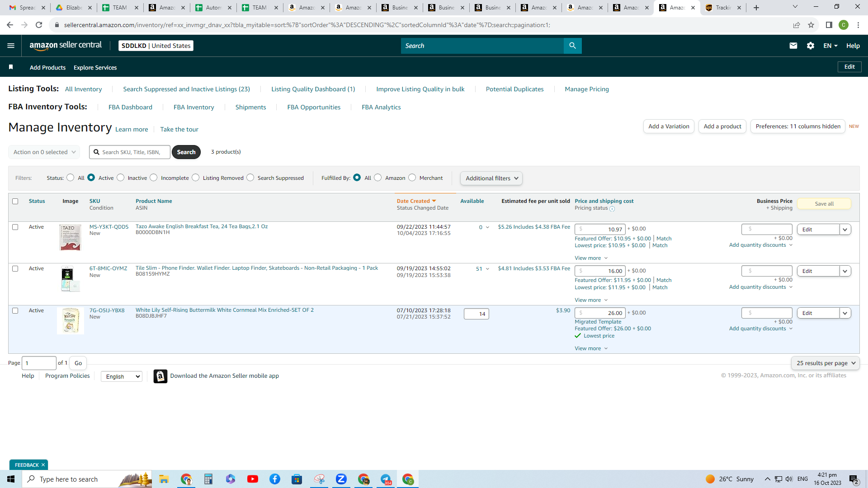This screenshot has height=488, width=868.
Task: Open the Amazon Seller mobile app icon
Action: (x=160, y=376)
